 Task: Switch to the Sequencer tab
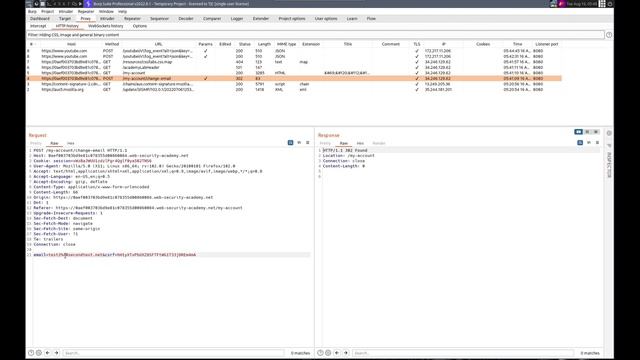159,19
